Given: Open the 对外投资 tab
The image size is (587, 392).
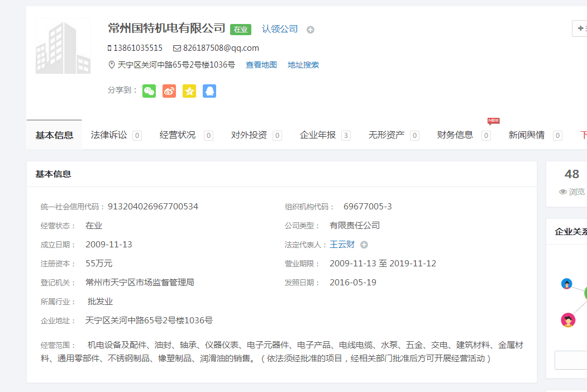Looking at the screenshot, I should [x=249, y=135].
